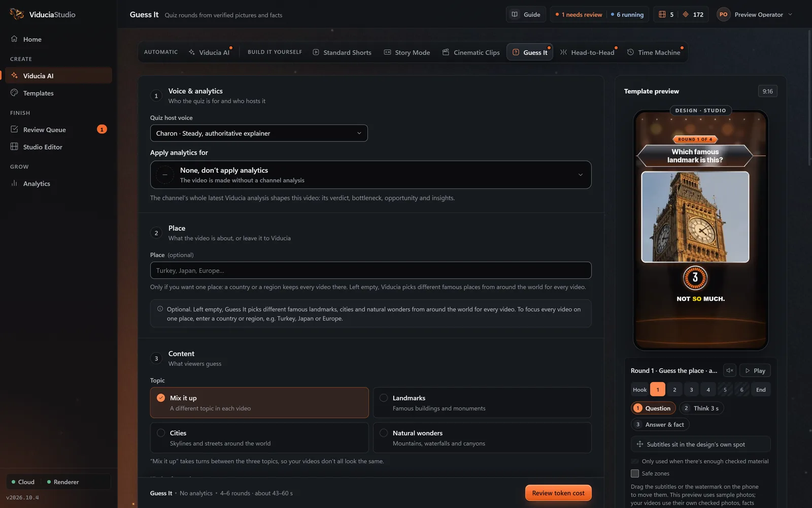Click the Standard Shorts tab icon
812x508 pixels.
316,52
